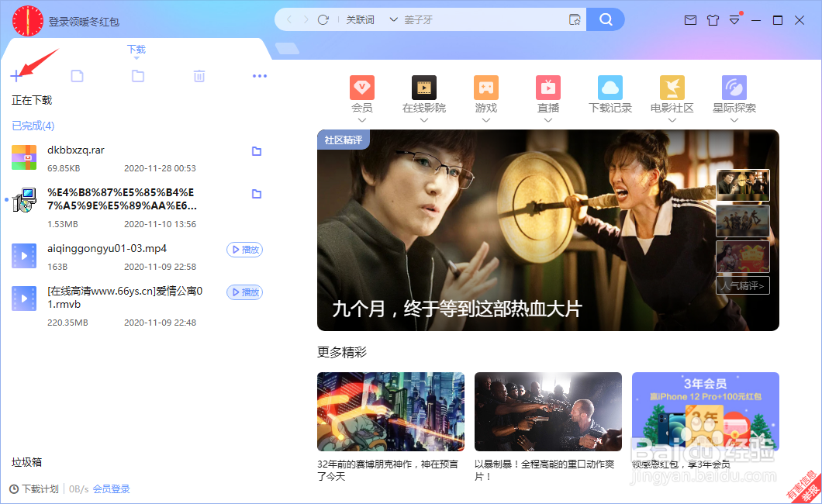Open the 以暴制暴 action movie thumbnail
822x504 pixels.
(547, 412)
